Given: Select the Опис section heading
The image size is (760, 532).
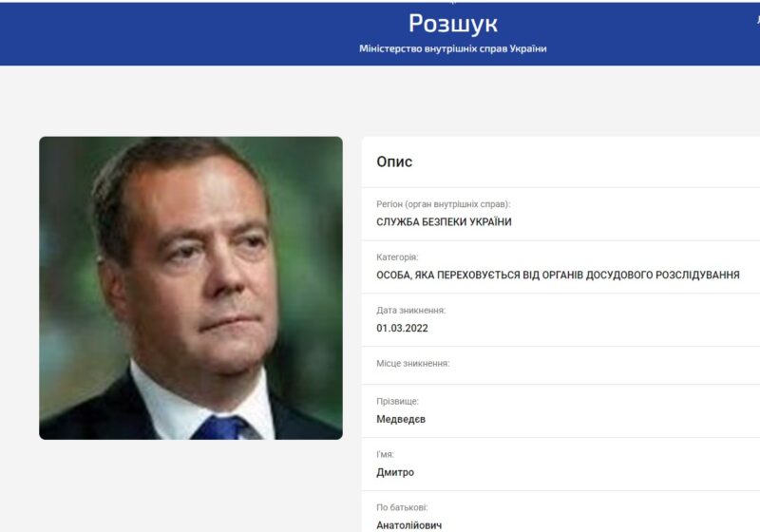Looking at the screenshot, I should click(394, 161).
